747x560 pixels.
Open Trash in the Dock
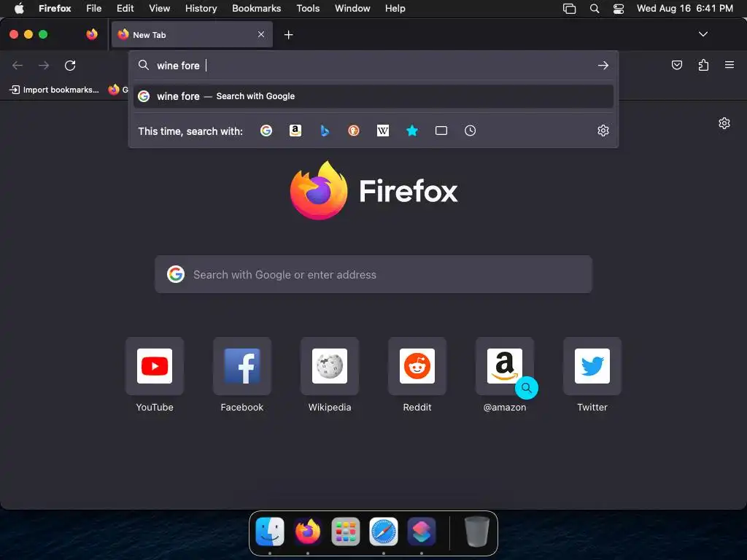477,532
